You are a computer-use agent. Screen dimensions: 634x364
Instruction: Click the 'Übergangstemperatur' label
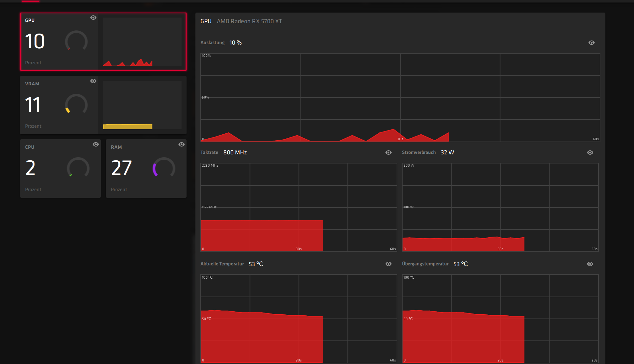[x=425, y=264]
